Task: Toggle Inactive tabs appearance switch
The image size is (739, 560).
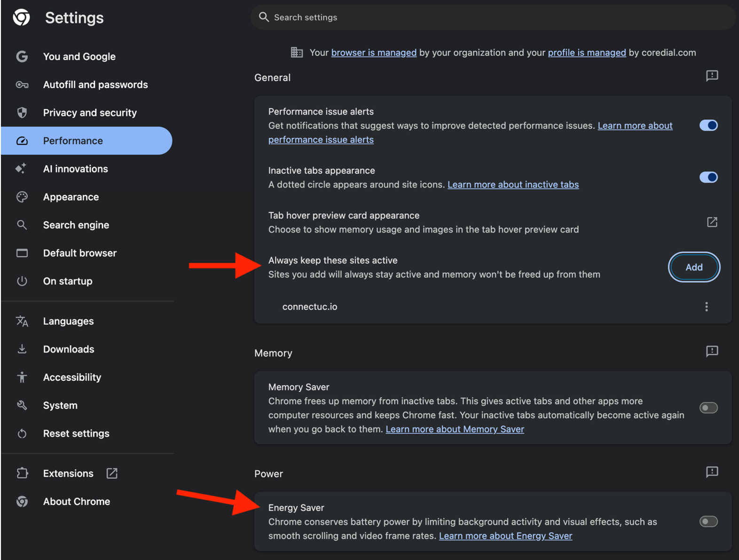Action: [x=708, y=177]
